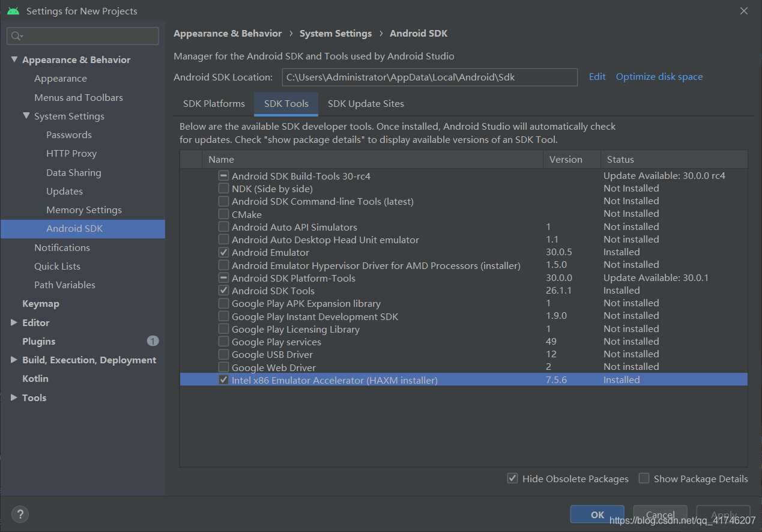
Task: Collapse the System Settings tree
Action: click(x=26, y=116)
